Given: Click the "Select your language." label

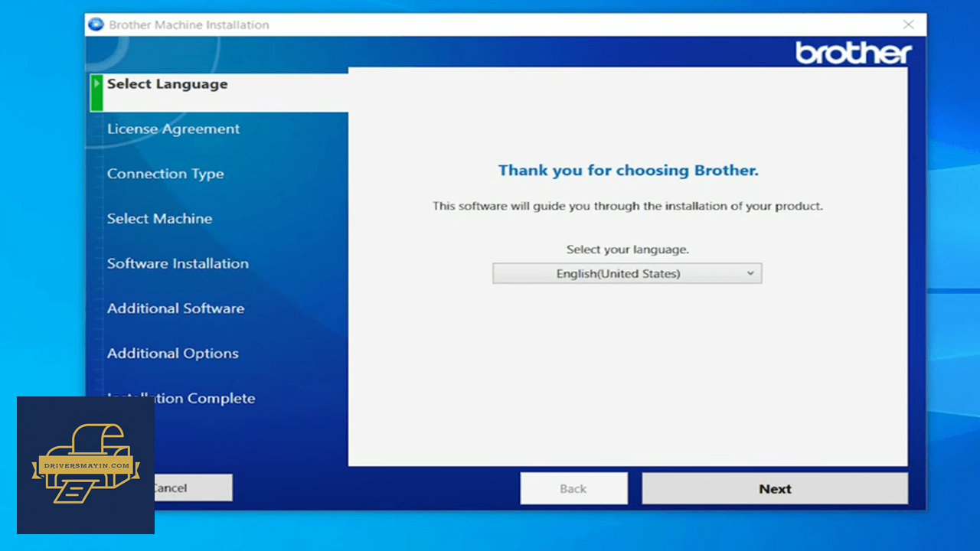Looking at the screenshot, I should 628,249.
